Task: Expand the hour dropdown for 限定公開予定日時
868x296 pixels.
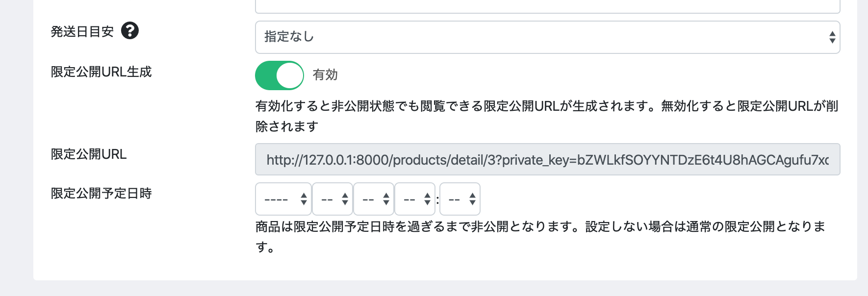Action: coord(414,199)
